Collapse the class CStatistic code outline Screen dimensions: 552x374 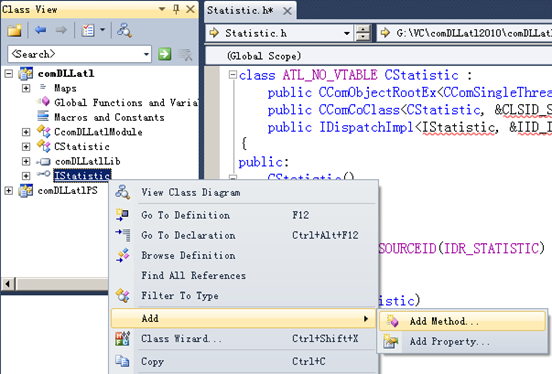233,75
